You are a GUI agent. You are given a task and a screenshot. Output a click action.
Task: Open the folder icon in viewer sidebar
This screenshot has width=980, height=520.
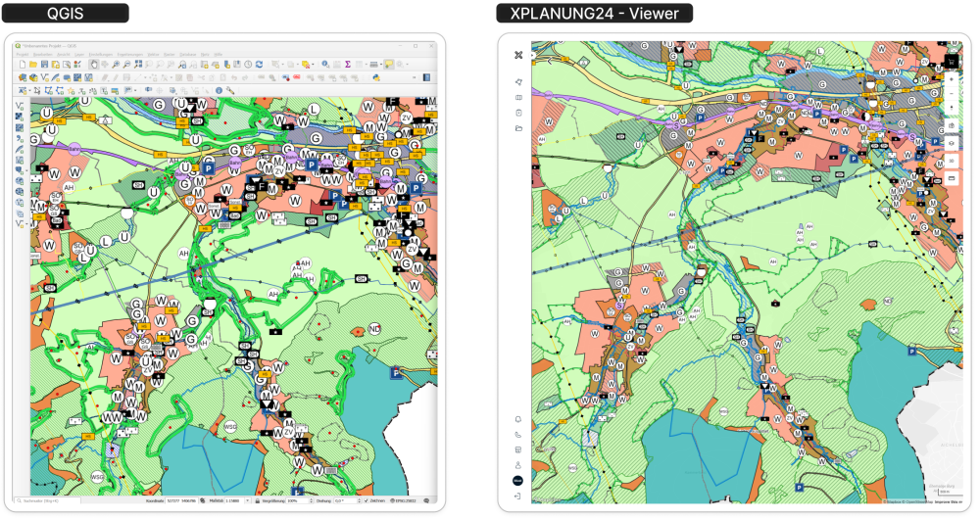(x=518, y=128)
